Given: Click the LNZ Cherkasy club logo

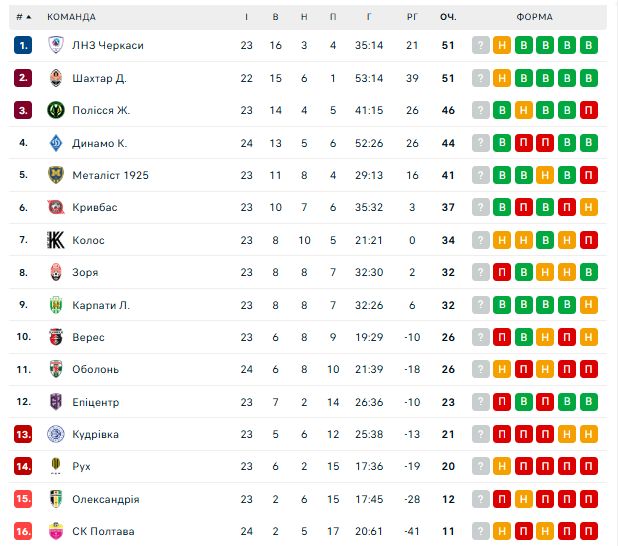Looking at the screenshot, I should pos(56,45).
